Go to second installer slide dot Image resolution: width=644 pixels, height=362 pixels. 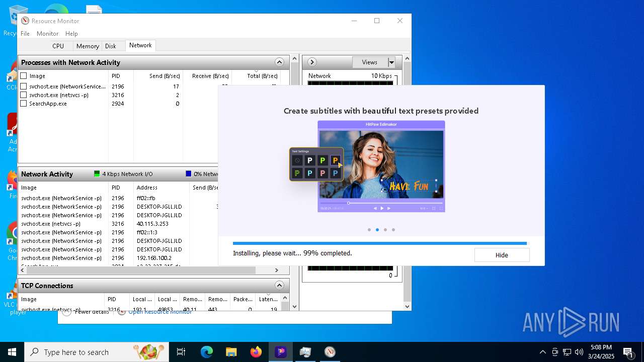(377, 230)
